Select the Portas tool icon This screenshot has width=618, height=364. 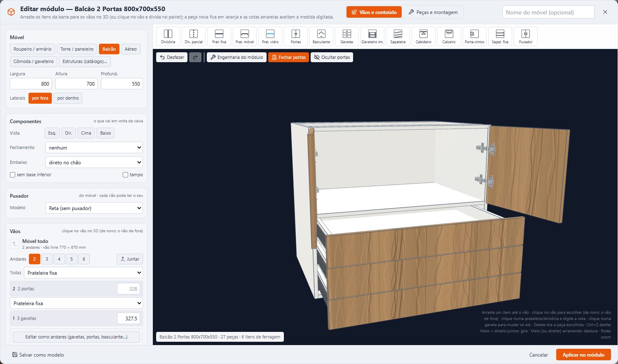(296, 37)
